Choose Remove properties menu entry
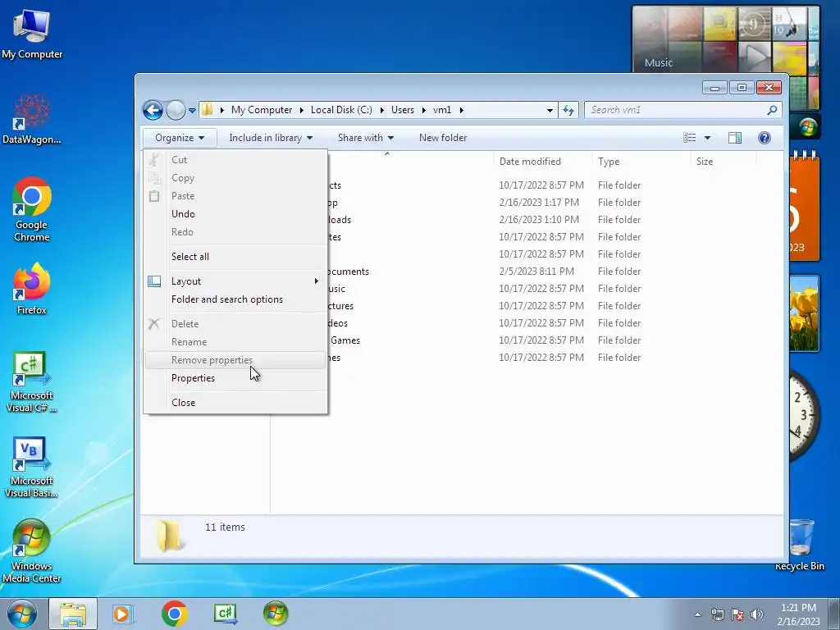Image resolution: width=840 pixels, height=630 pixels. pyautogui.click(x=235, y=360)
